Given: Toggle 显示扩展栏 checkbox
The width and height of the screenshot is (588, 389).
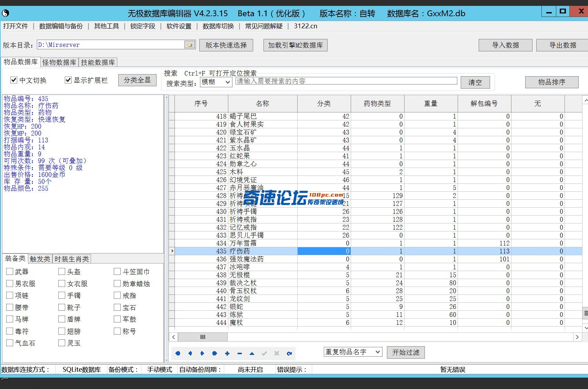Looking at the screenshot, I should [x=68, y=80].
